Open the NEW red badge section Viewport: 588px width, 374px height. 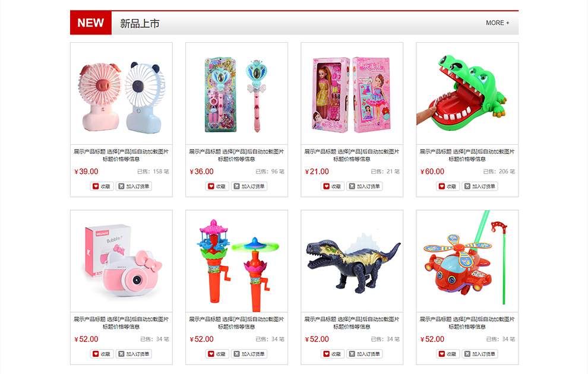(x=91, y=23)
